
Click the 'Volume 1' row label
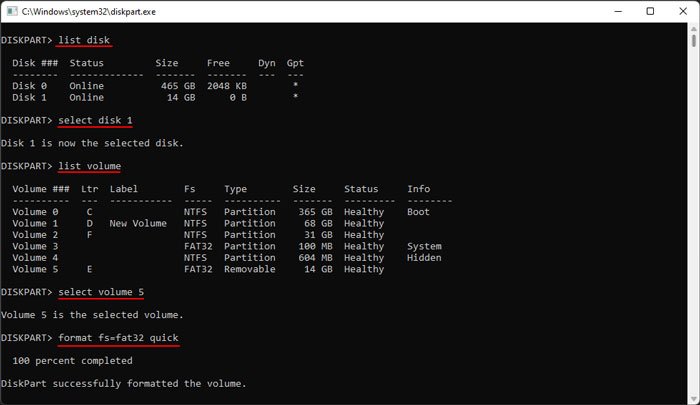coord(35,223)
